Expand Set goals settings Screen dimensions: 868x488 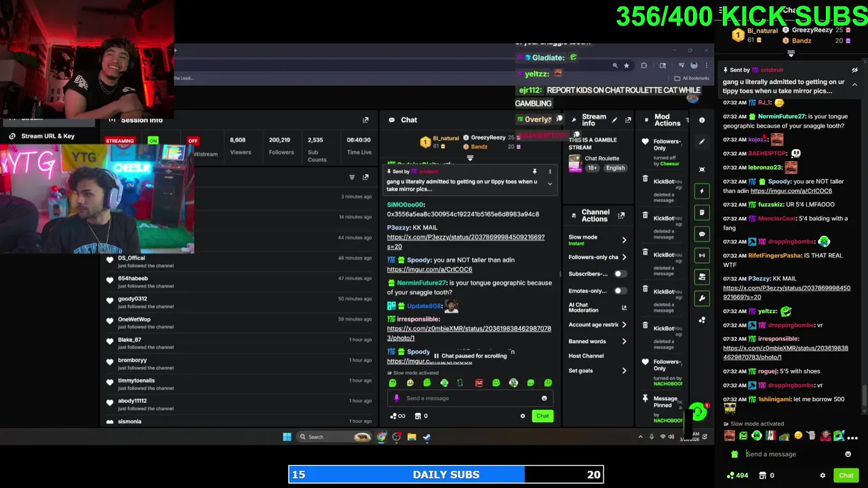coord(624,371)
